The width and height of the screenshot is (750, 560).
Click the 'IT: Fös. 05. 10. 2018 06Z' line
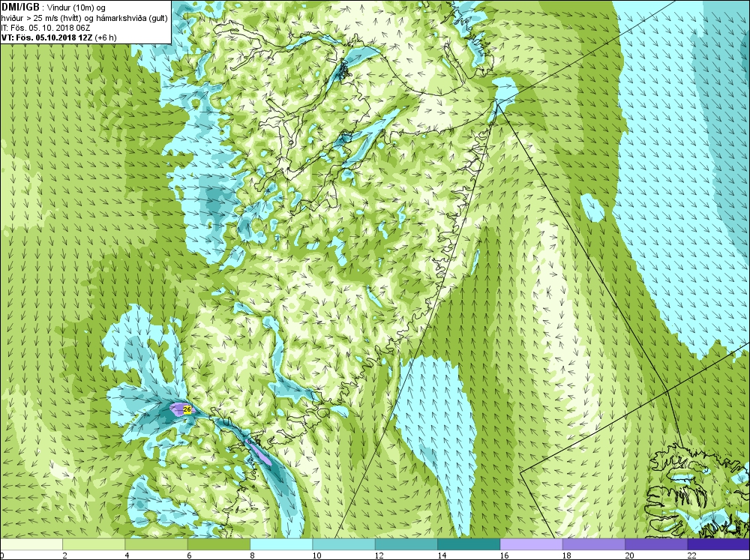[x=46, y=28]
